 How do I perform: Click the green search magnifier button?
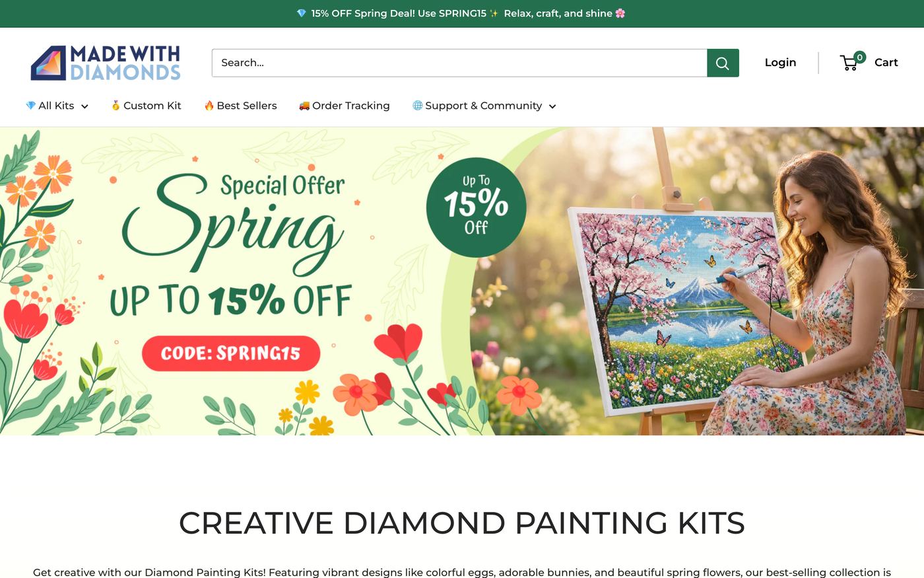723,63
